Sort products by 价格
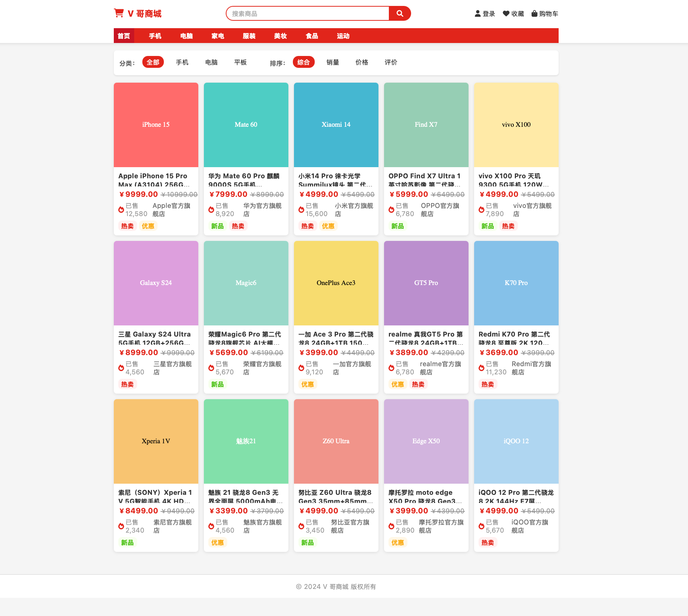 click(362, 62)
